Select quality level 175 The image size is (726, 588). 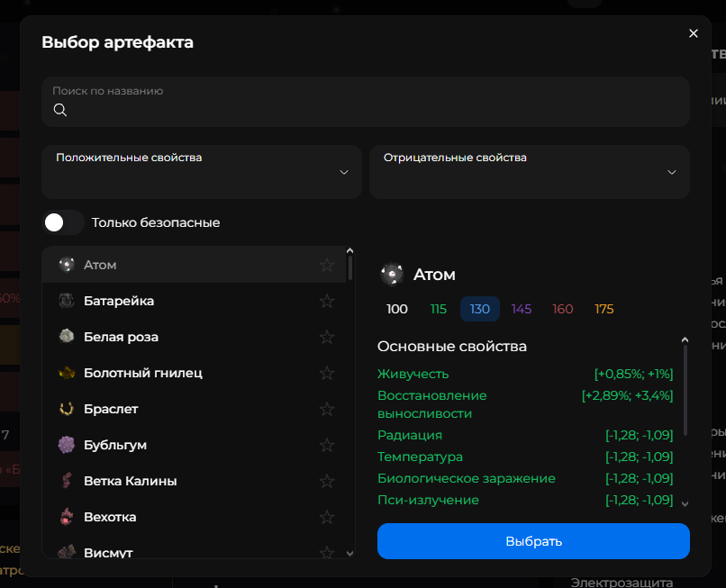tap(604, 309)
